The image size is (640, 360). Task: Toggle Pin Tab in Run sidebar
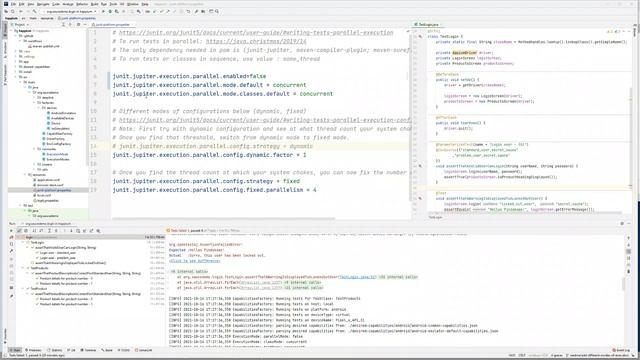[11, 296]
